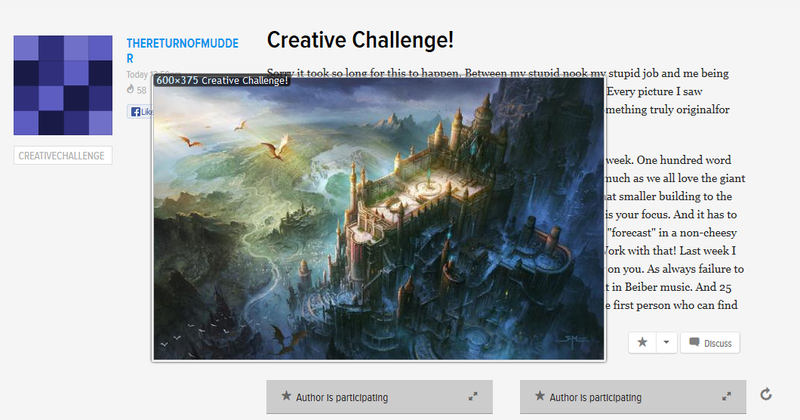Open the THERETURNOFMUDDER author profile link
The image size is (800, 420).
182,51
